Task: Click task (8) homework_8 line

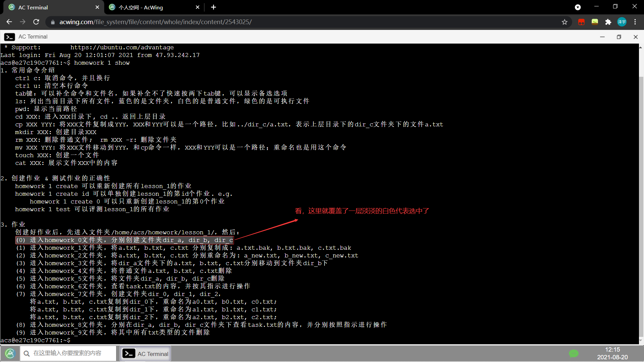Action: 201,325
